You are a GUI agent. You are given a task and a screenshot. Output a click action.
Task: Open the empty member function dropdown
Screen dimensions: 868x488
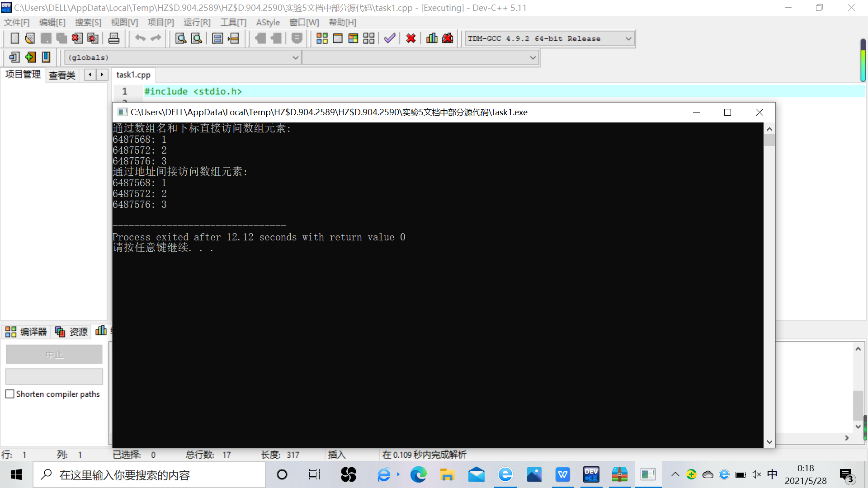click(x=533, y=58)
